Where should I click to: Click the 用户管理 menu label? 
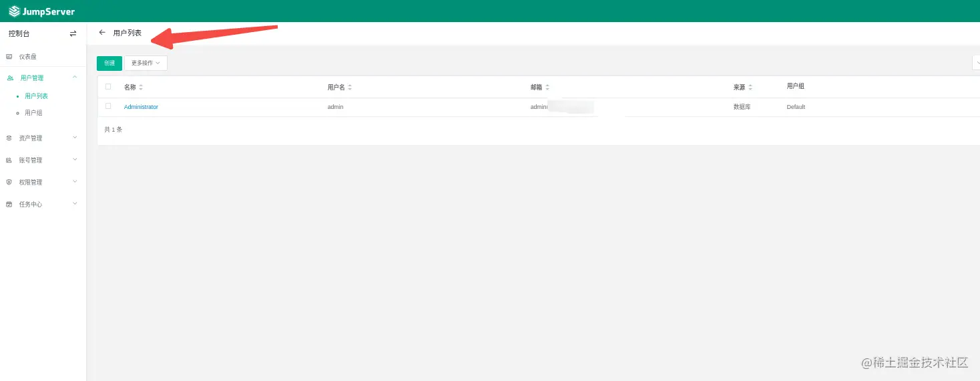click(32, 78)
